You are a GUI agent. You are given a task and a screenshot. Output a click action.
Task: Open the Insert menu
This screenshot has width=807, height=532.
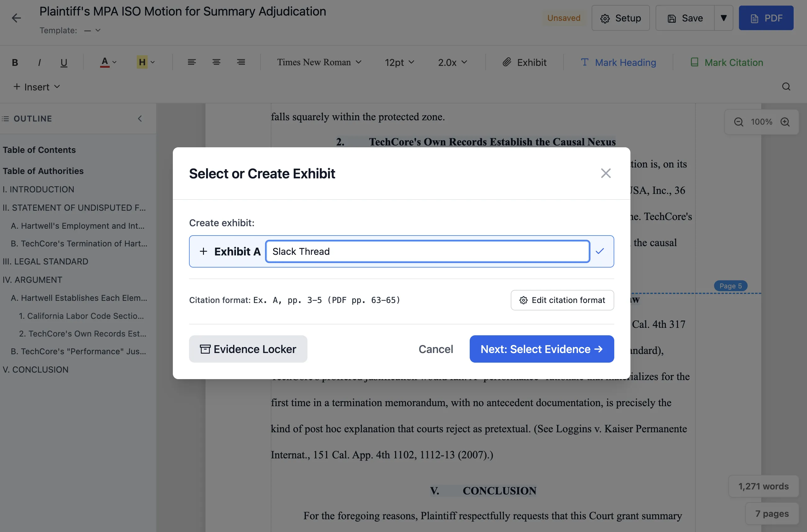tap(36, 87)
